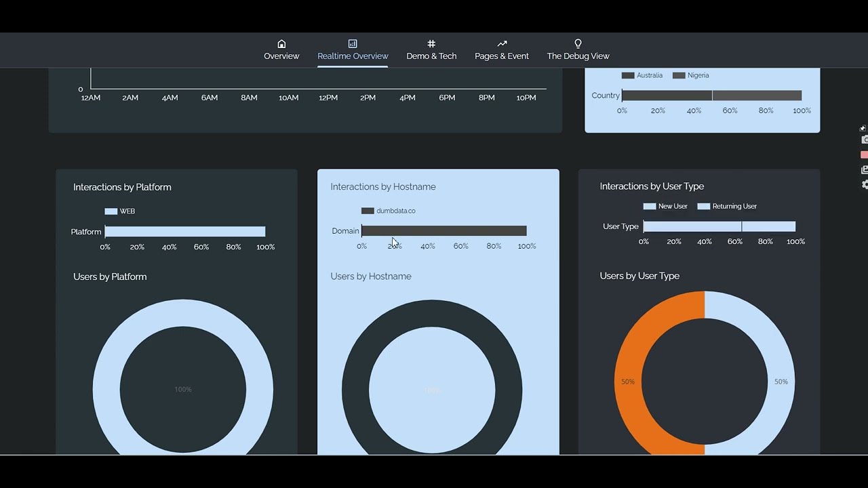Open the Pages & Event tab

502,50
